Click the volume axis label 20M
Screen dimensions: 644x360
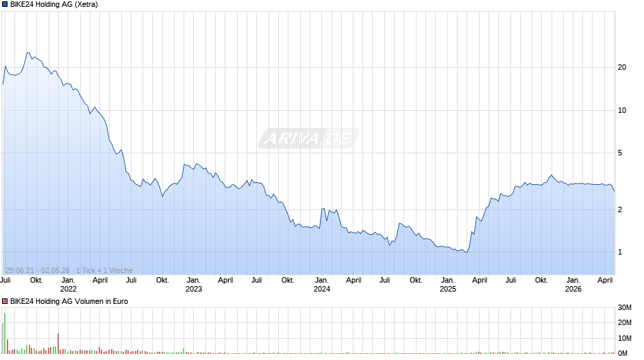[625, 322]
